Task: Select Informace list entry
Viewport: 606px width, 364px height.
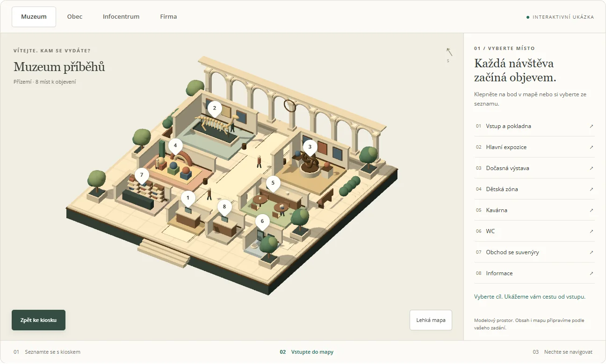Action: (534, 273)
